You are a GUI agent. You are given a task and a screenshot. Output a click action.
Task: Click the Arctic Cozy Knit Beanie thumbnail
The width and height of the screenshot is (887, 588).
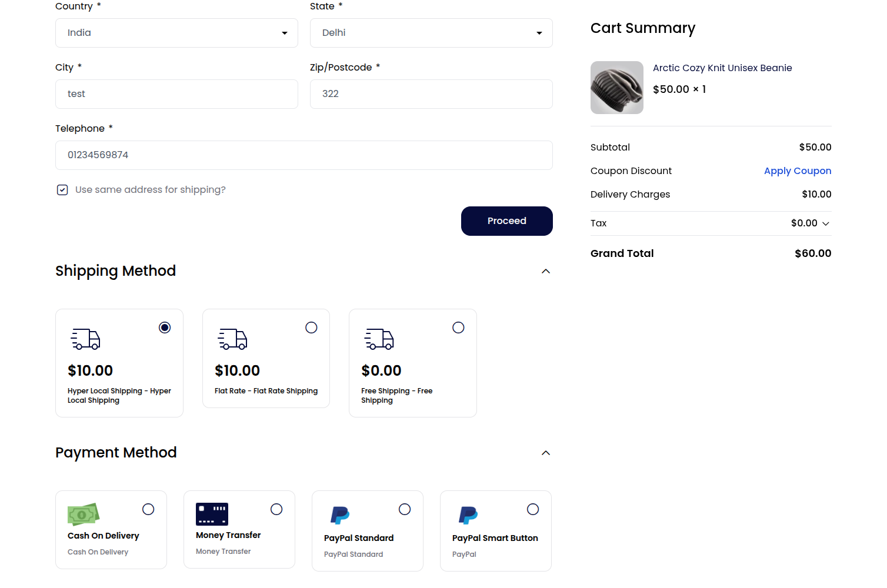tap(616, 87)
